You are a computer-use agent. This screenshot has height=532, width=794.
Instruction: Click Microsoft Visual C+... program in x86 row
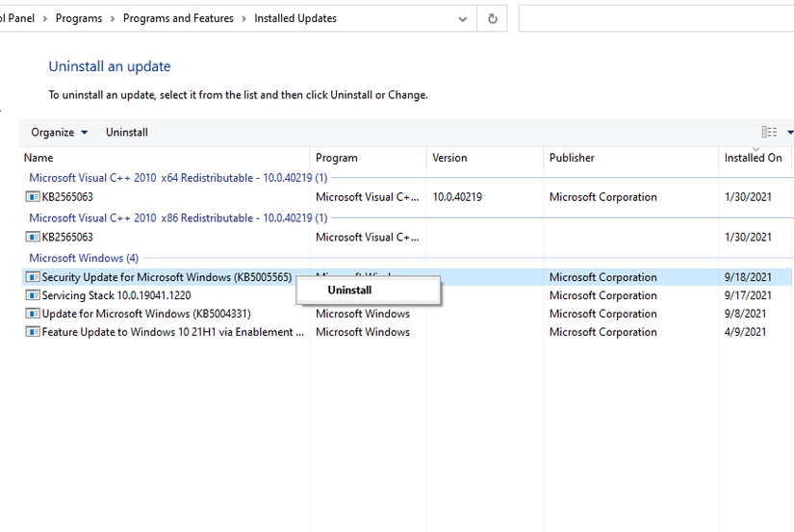(367, 237)
